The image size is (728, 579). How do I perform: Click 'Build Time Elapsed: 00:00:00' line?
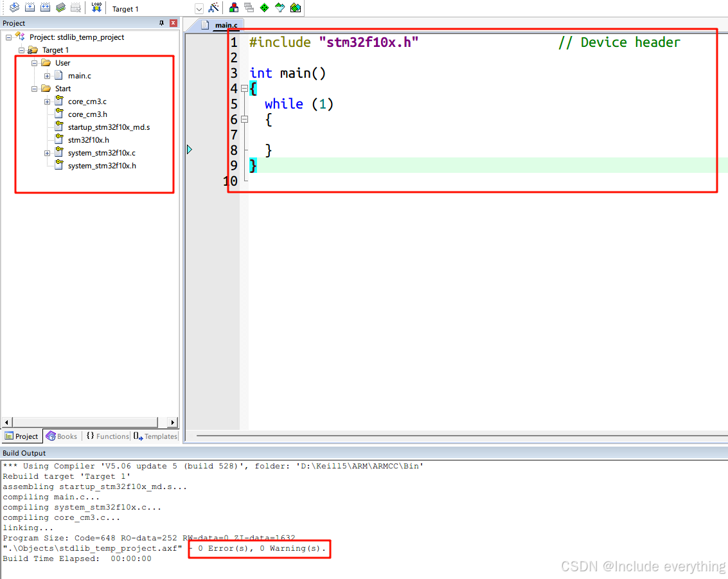click(77, 558)
